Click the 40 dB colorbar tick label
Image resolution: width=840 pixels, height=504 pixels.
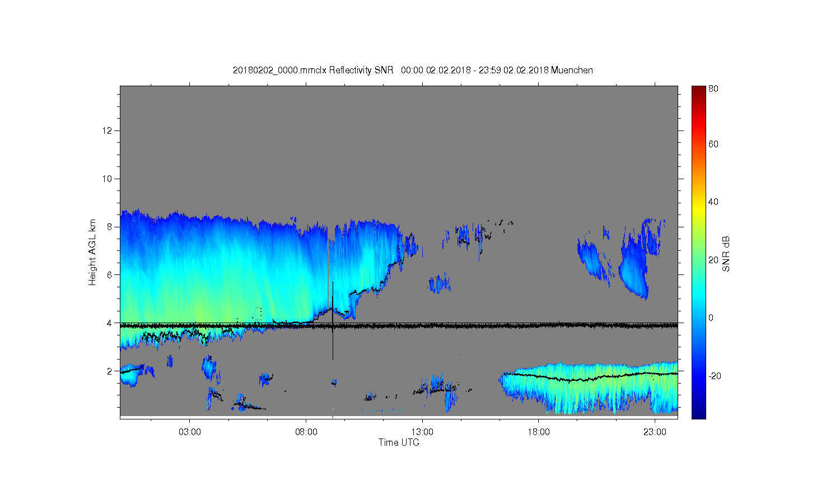click(x=713, y=202)
